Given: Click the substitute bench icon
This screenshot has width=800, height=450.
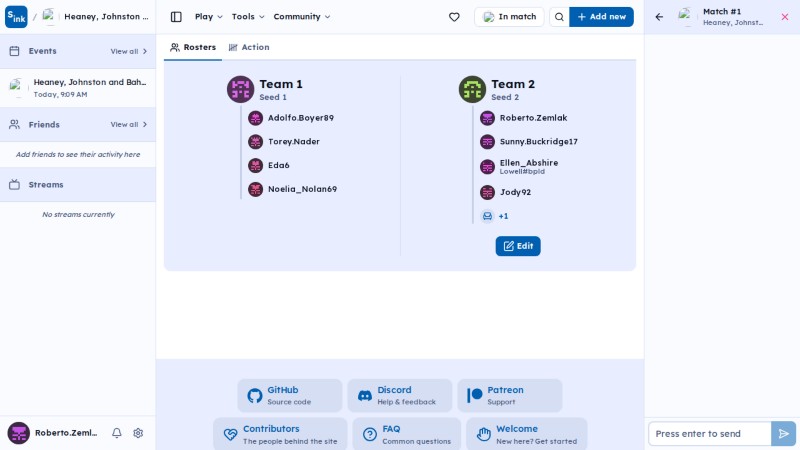Looking at the screenshot, I should click(x=487, y=216).
